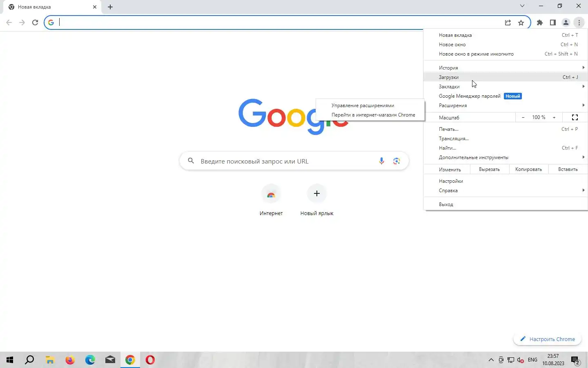Select Новое окно menu item
The height and width of the screenshot is (368, 588).
coord(506,45)
